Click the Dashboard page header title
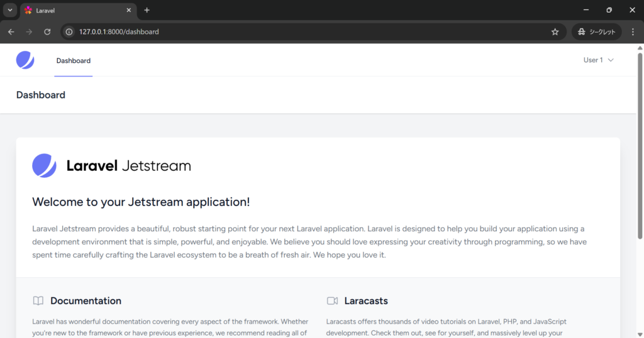 (x=41, y=95)
